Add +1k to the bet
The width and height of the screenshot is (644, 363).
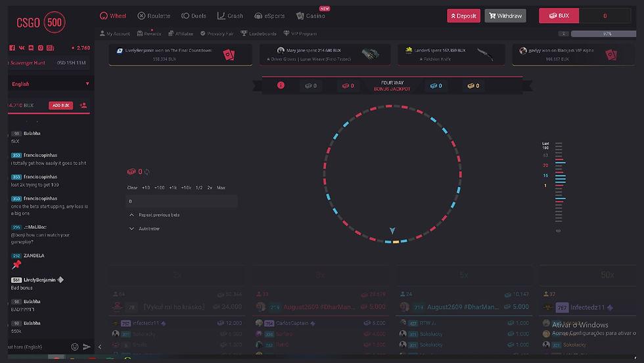click(173, 188)
